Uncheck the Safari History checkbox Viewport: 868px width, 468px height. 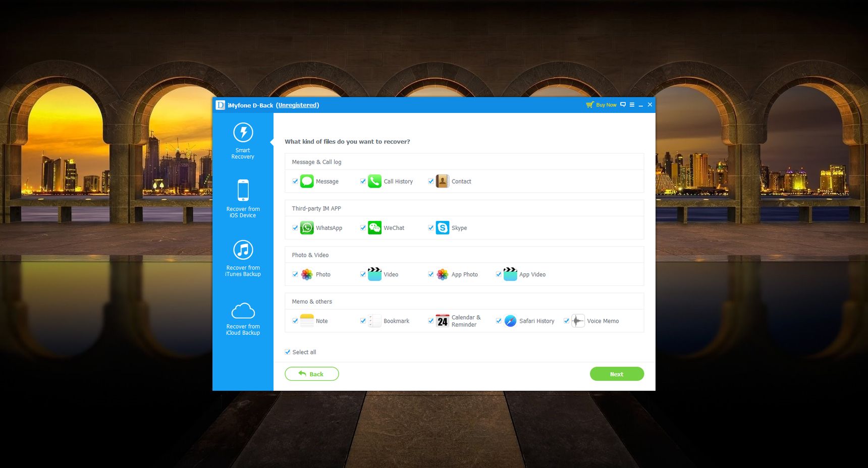tap(499, 321)
